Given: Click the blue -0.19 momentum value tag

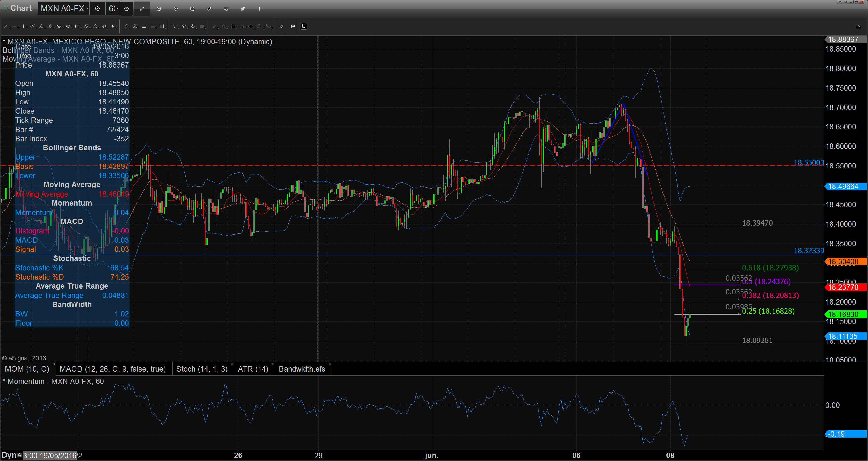Looking at the screenshot, I should [x=845, y=434].
